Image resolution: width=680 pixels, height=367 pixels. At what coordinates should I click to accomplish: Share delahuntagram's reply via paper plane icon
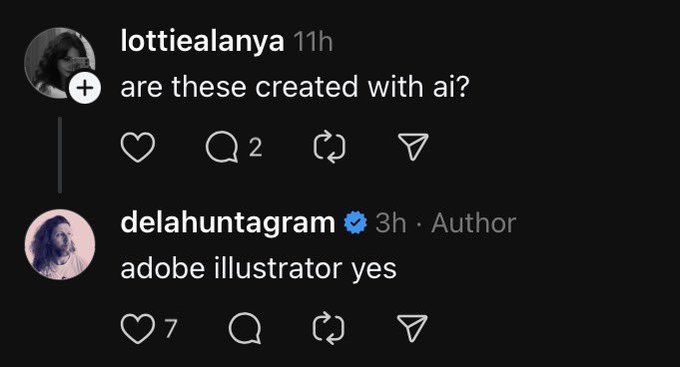point(412,328)
